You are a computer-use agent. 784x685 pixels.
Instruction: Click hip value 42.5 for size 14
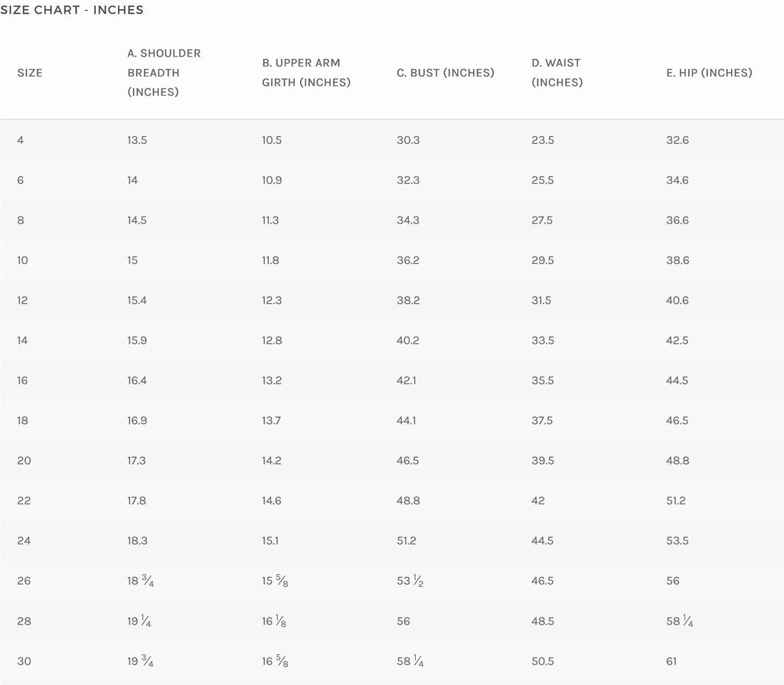point(678,341)
